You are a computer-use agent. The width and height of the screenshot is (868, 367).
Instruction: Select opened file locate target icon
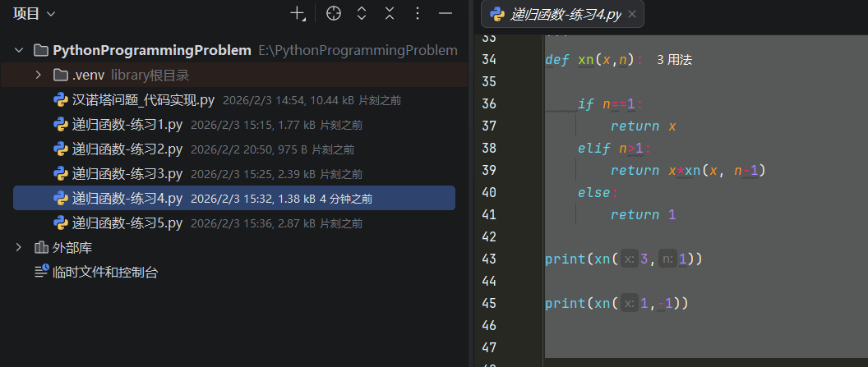pos(333,14)
